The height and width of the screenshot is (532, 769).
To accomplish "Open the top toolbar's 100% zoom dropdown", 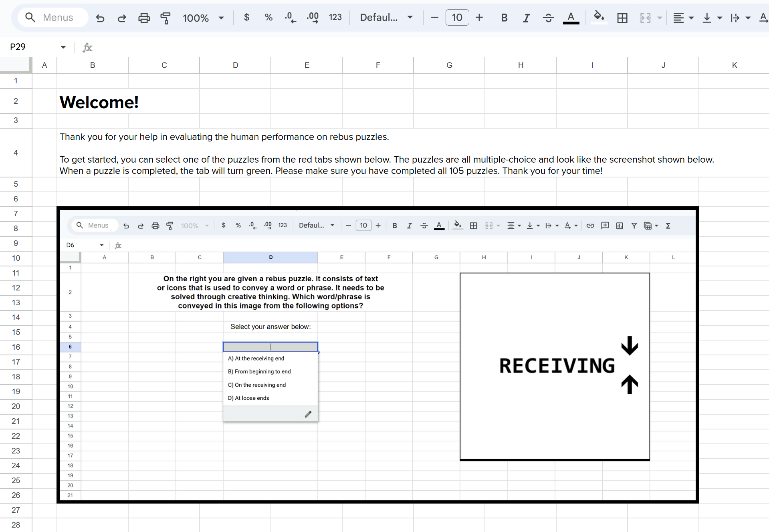I will coord(203,18).
